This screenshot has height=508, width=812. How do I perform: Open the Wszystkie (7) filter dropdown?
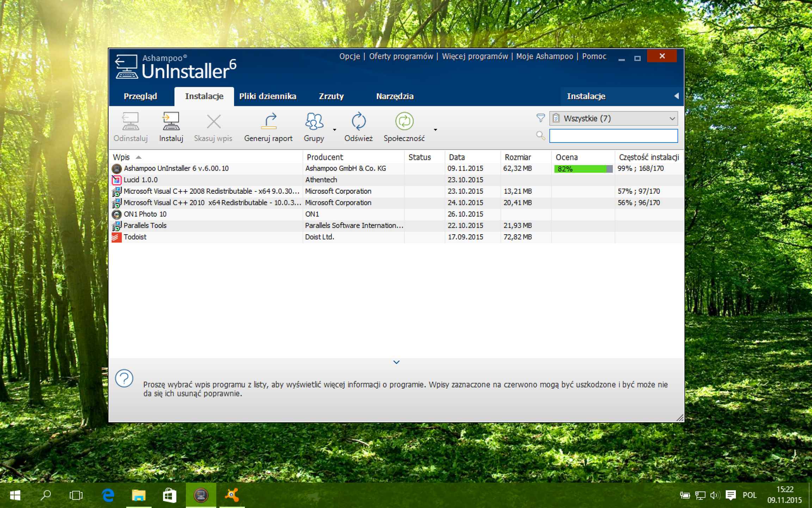coord(613,119)
